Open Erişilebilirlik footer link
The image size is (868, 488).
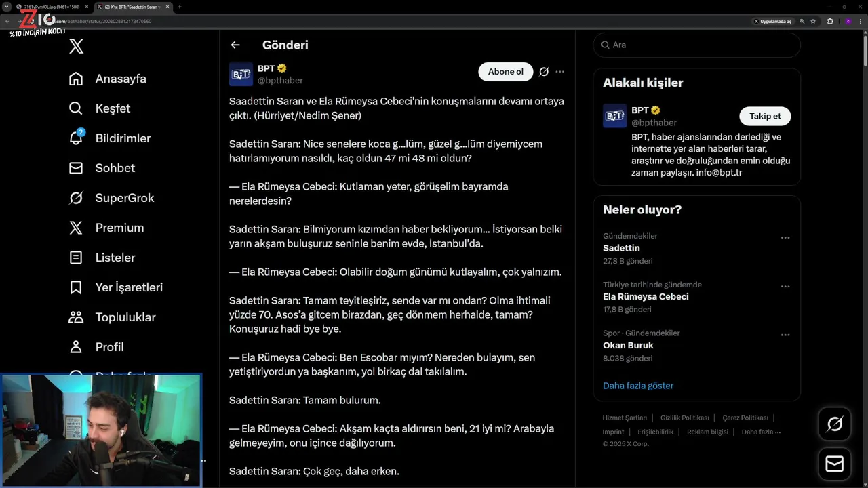(655, 432)
